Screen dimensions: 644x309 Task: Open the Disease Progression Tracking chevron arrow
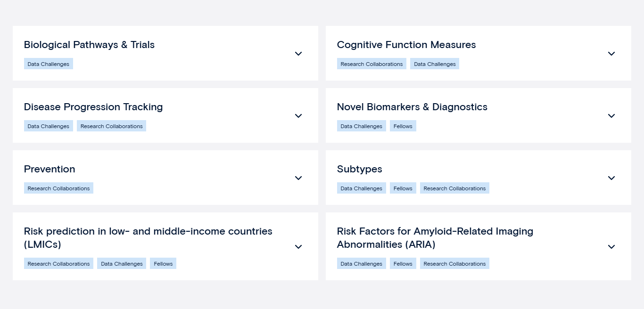point(298,116)
